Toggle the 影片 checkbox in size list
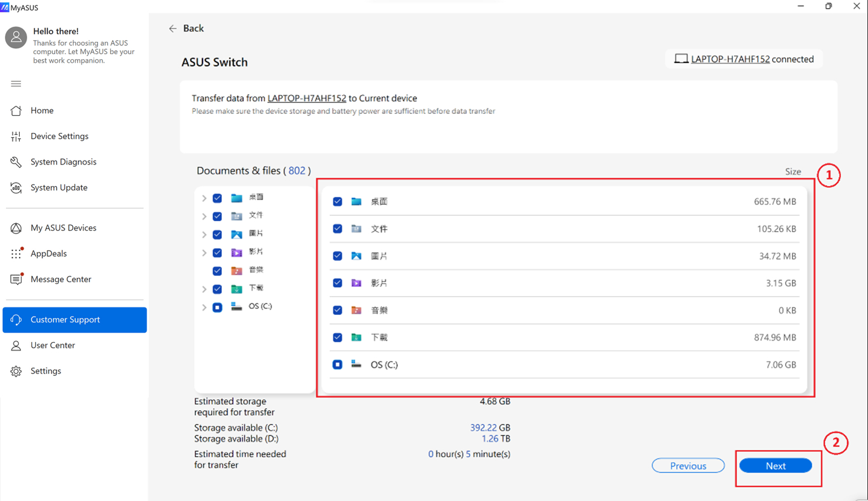This screenshot has height=501, width=868. [x=337, y=283]
